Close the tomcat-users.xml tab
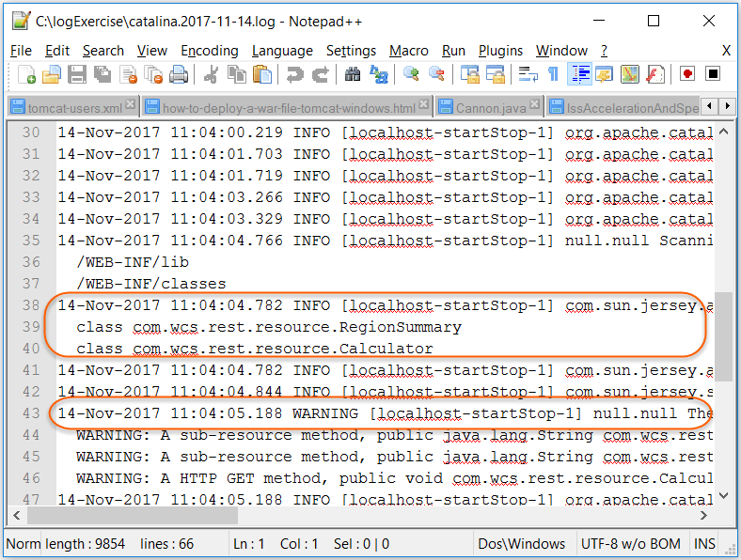Viewport: 741px width, 560px height. (x=131, y=104)
